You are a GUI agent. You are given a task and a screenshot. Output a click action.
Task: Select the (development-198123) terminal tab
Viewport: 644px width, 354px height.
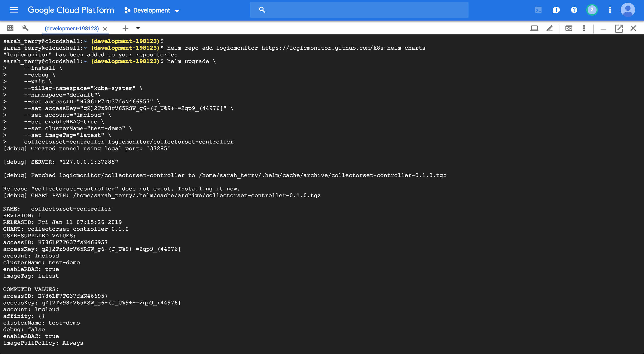coord(72,28)
